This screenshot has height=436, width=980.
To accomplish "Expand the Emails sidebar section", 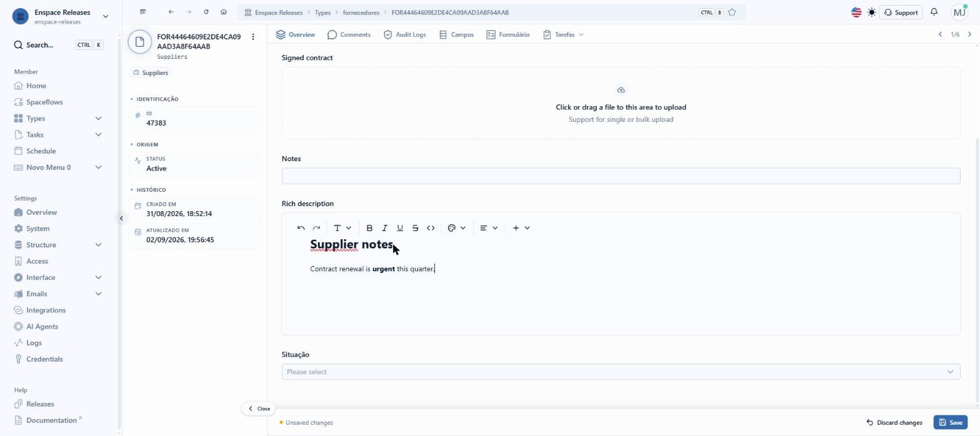I will [x=59, y=294].
